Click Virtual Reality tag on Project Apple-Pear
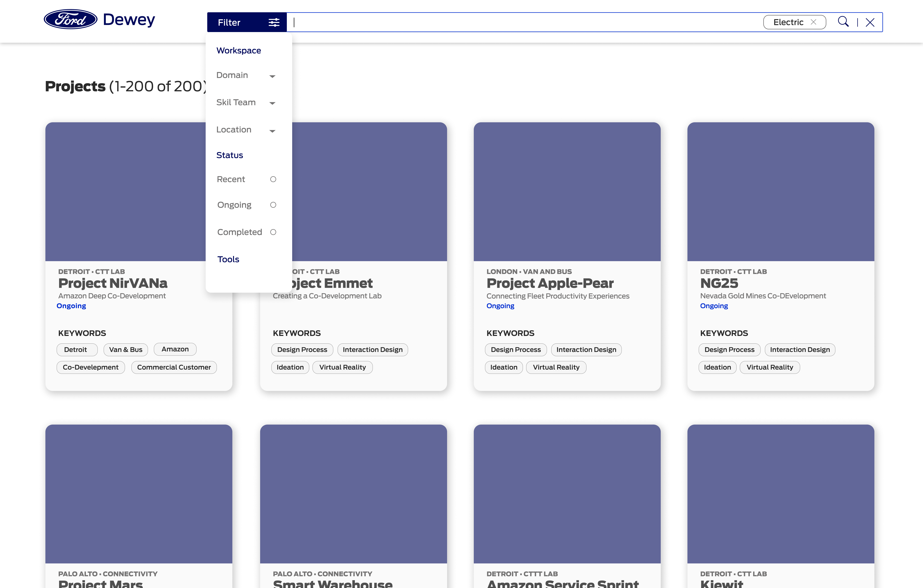 556,367
